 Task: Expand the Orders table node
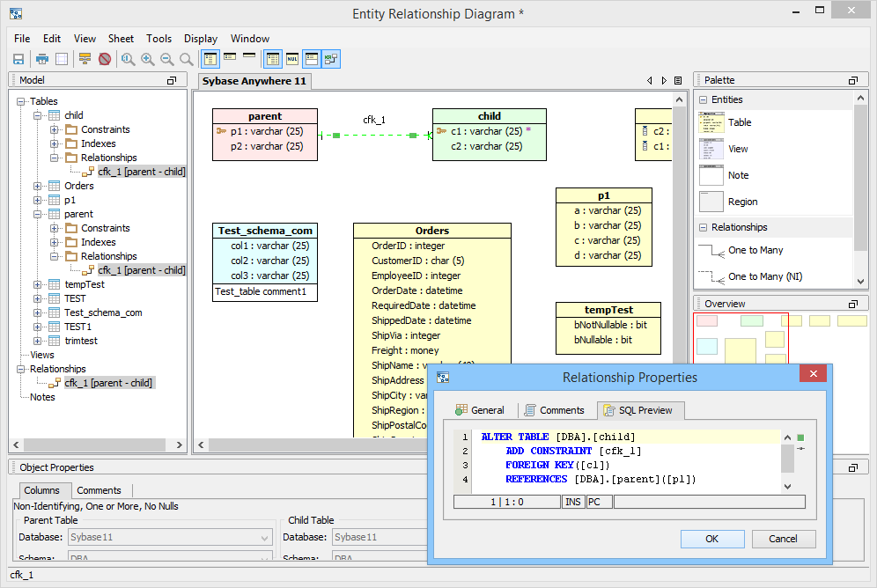(x=38, y=186)
